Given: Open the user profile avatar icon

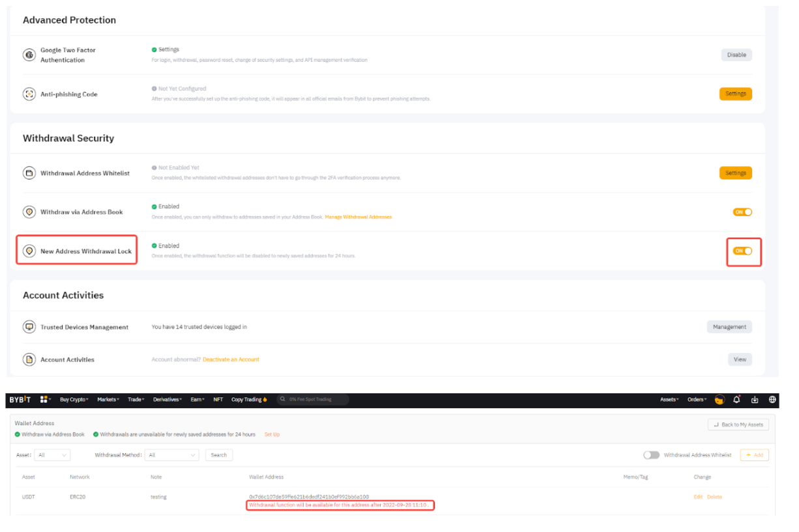Looking at the screenshot, I should coord(719,400).
